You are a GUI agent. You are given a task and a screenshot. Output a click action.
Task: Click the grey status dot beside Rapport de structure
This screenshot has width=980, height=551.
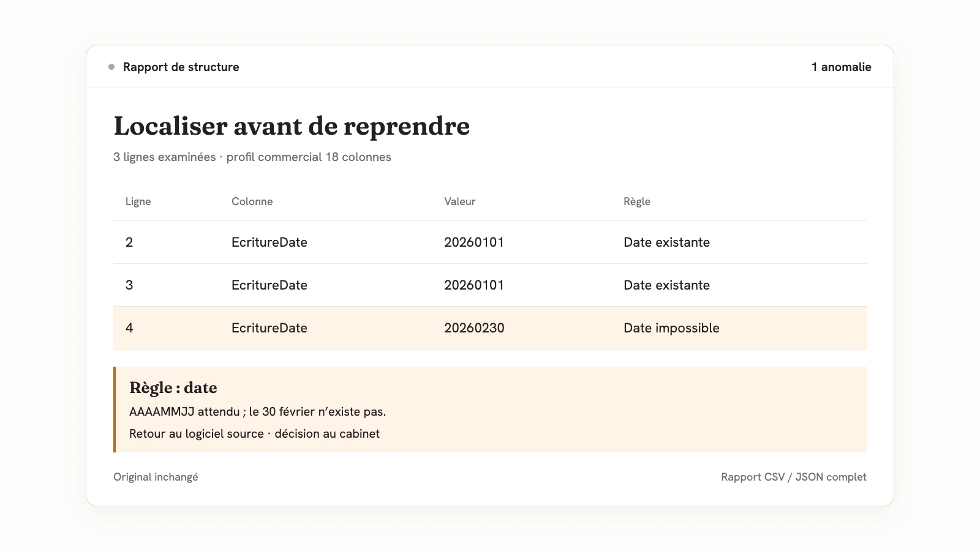(x=111, y=67)
